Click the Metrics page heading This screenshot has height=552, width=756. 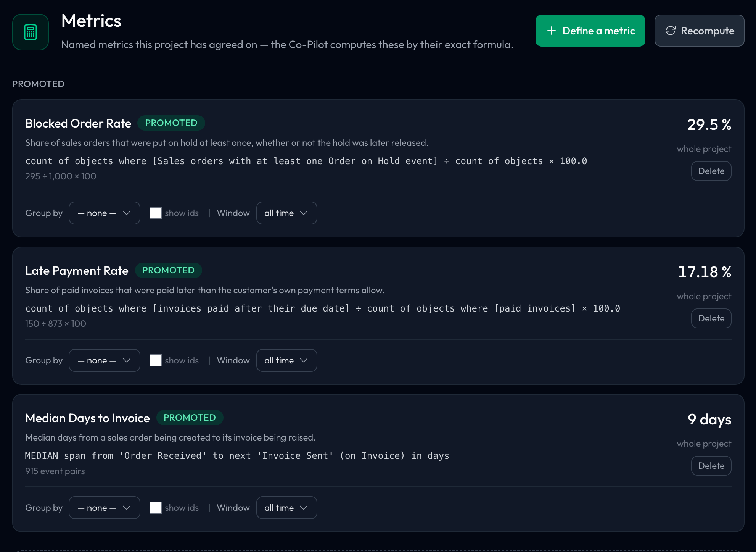pyautogui.click(x=91, y=21)
